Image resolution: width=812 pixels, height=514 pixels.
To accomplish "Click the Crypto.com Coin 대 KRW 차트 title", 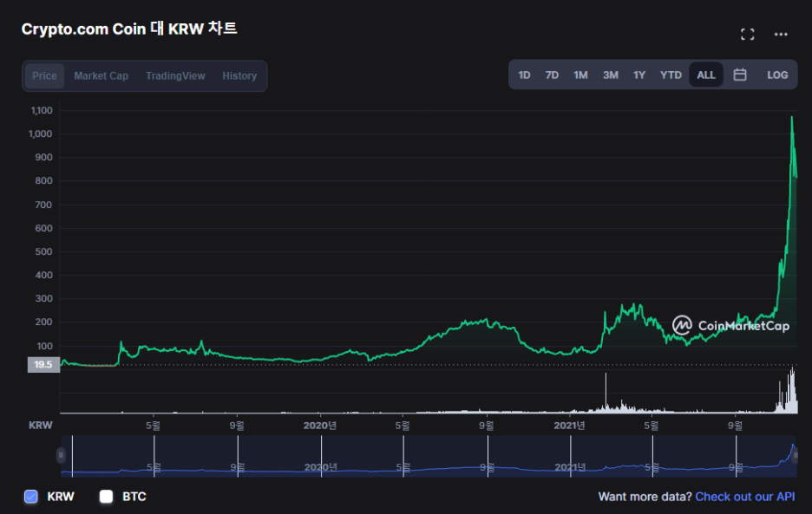I will [x=129, y=29].
